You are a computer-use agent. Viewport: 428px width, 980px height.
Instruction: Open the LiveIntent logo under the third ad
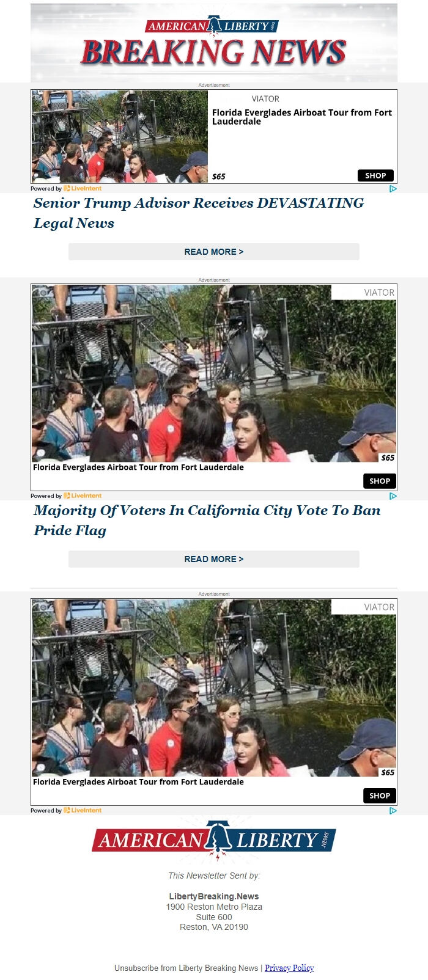coord(83,811)
